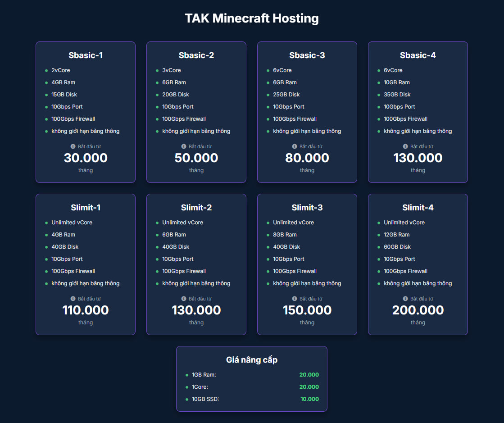Click the 1Core: upgrade row label
This screenshot has height=423, width=504.
point(200,387)
